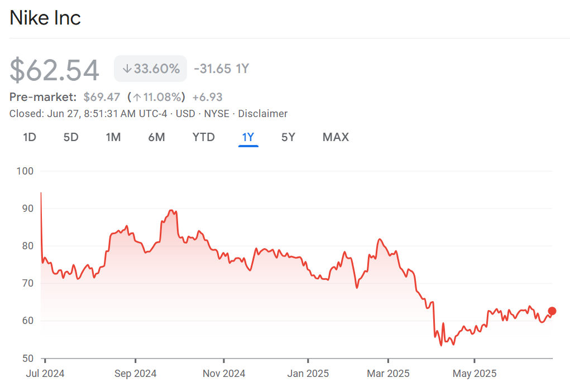Click the 100 value on the price axis

pyautogui.click(x=26, y=171)
